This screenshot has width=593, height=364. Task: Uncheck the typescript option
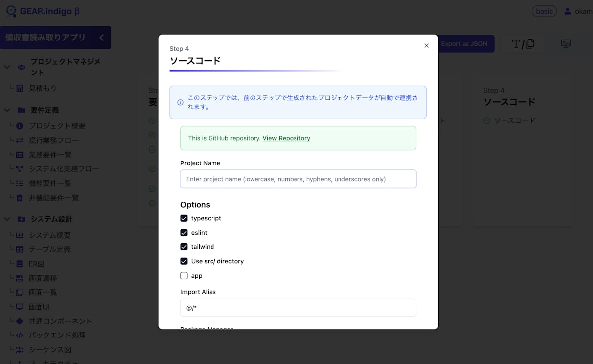(x=184, y=218)
